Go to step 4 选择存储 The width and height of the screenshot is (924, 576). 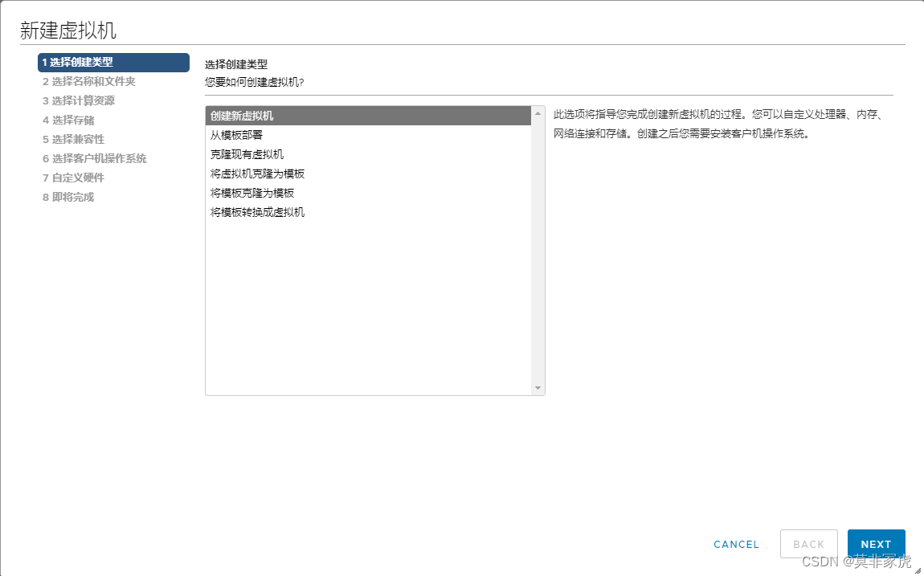[68, 121]
